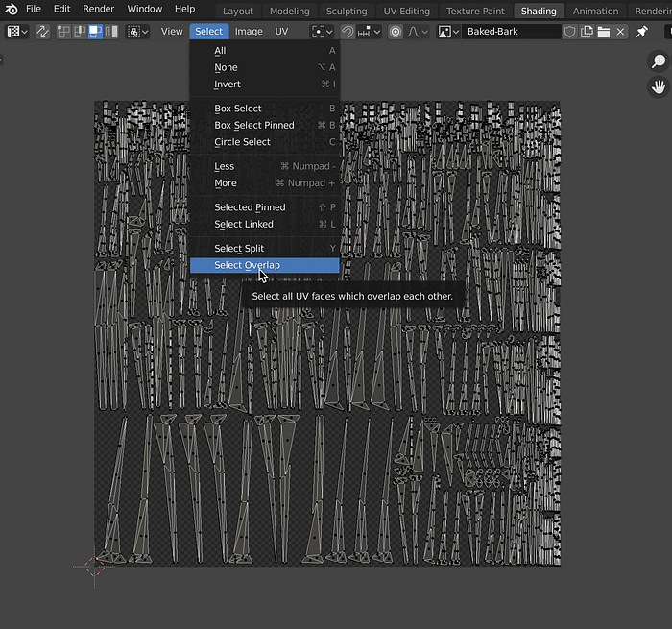Select the zoom view magnifier tool
The image size is (672, 629).
pos(659,61)
